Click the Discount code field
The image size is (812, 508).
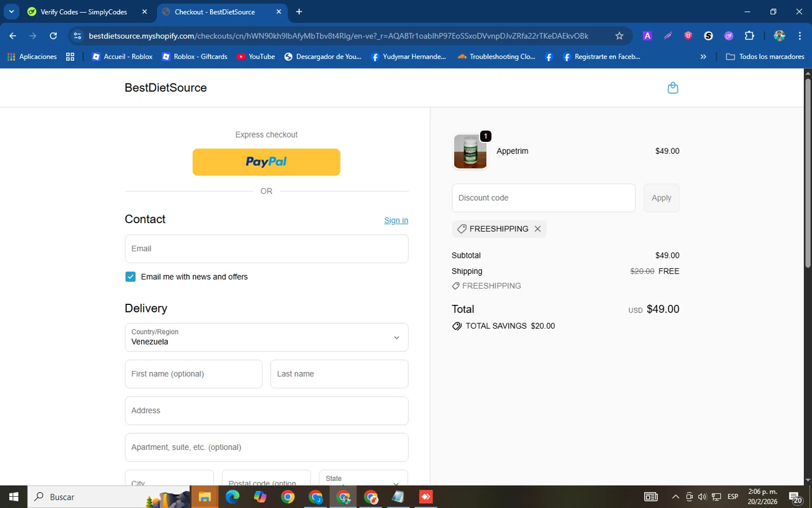pyautogui.click(x=543, y=198)
